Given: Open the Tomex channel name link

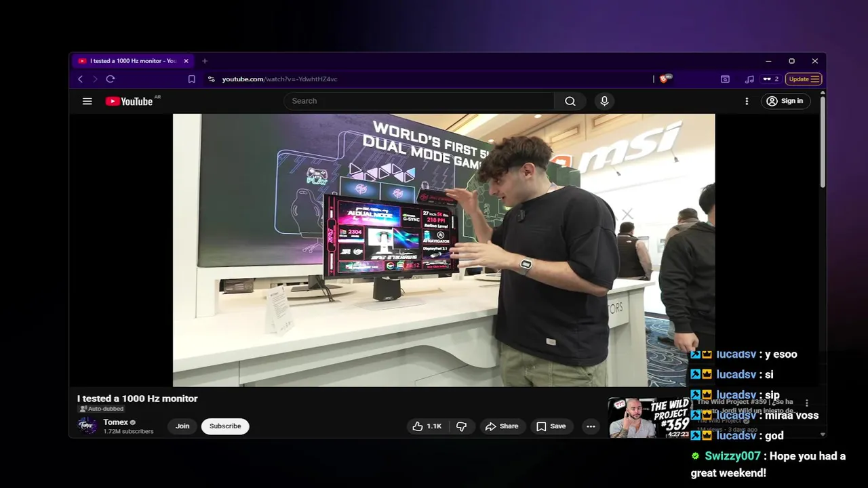Looking at the screenshot, I should coord(115,422).
